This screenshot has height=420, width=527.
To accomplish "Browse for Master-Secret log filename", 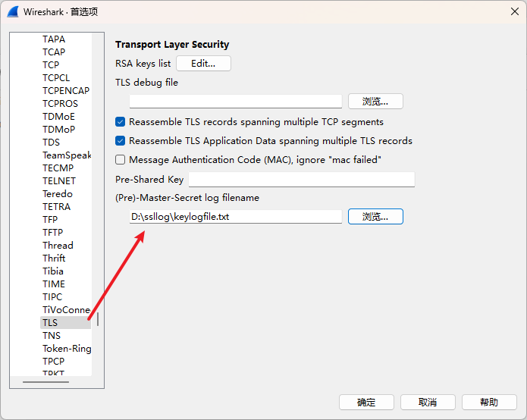I will [375, 217].
